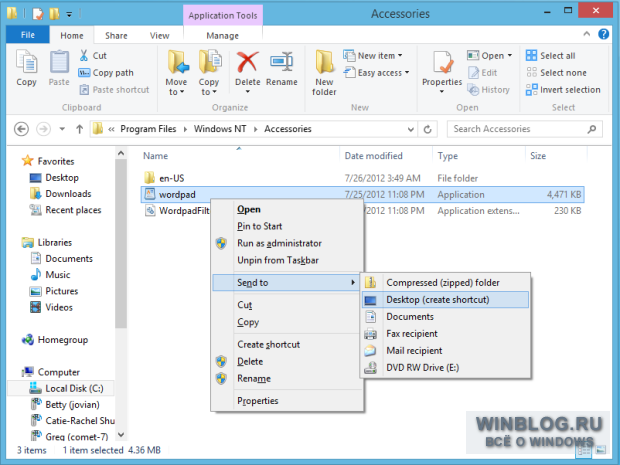Click the navigation pane scroll-down arrow
The image size is (620, 465).
pos(121,435)
